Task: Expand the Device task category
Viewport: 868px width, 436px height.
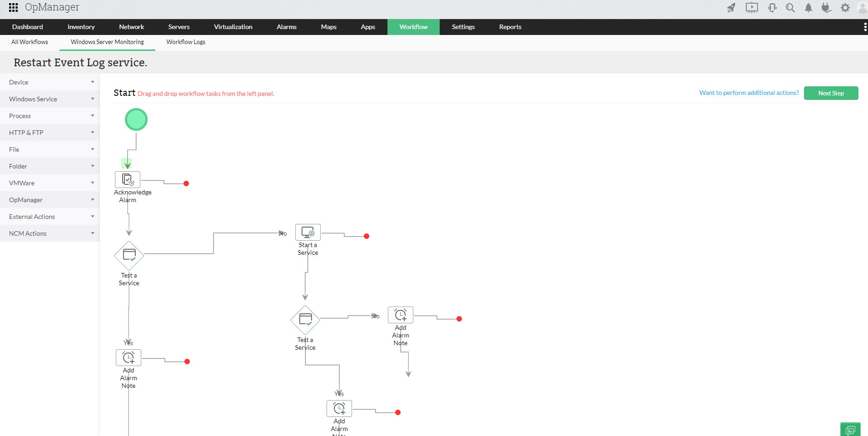Action: tap(50, 82)
